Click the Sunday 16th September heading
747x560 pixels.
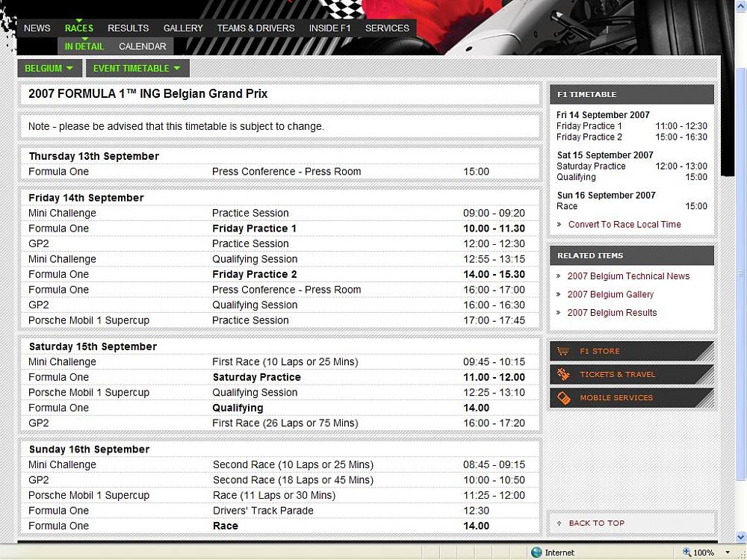point(89,449)
